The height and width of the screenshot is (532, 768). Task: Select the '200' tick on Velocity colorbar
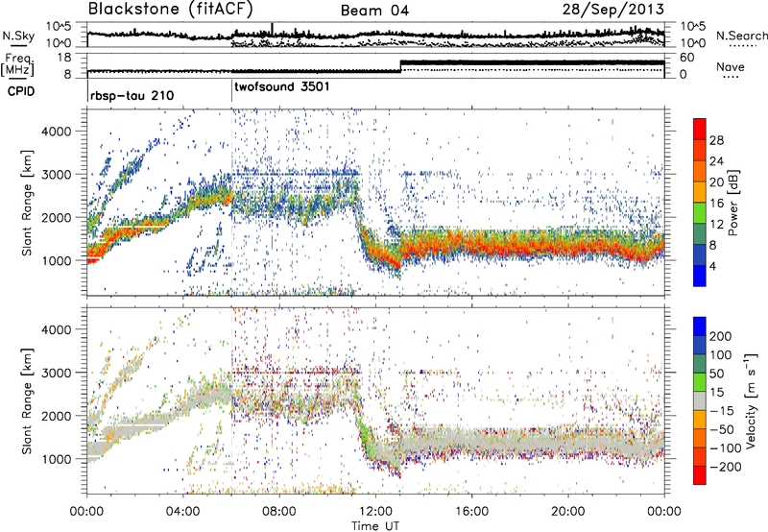(721, 336)
